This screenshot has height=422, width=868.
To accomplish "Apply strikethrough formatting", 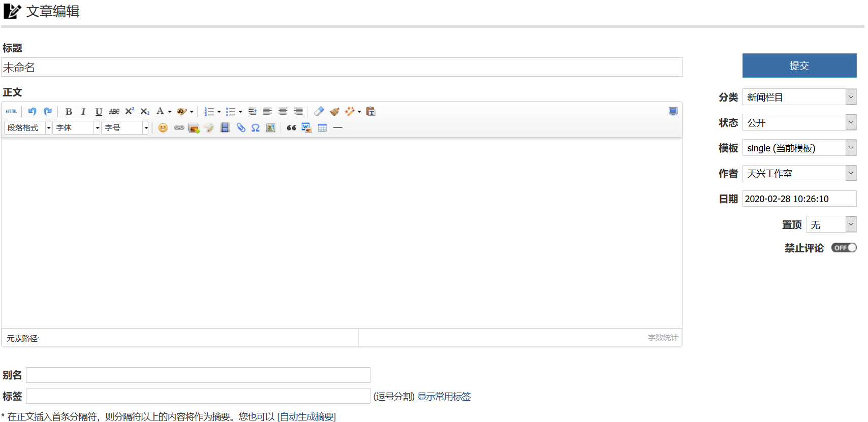I will point(114,111).
